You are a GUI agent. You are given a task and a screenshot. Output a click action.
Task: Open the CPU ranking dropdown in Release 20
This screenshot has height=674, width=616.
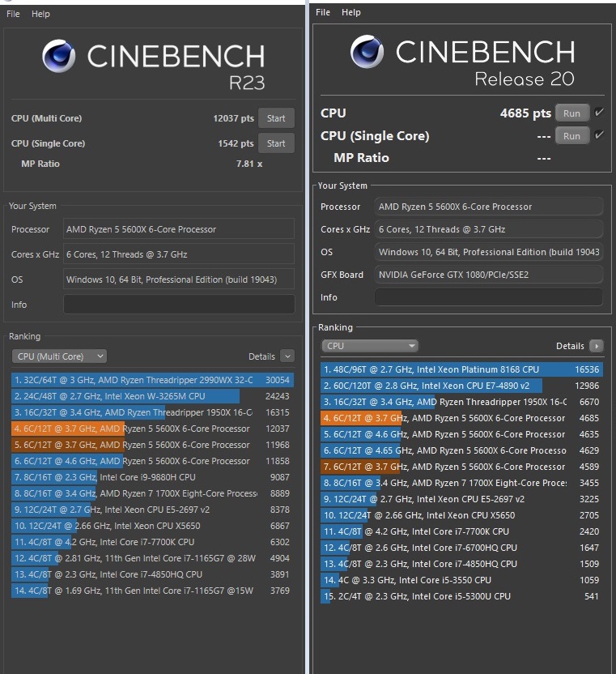[369, 346]
